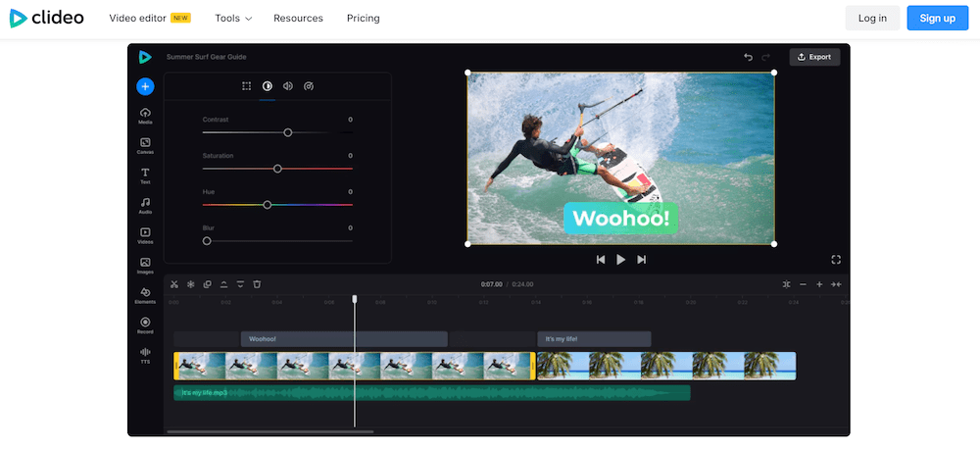This screenshot has height=449, width=980.
Task: Open the TTS text-to-speech panel
Action: (x=145, y=355)
